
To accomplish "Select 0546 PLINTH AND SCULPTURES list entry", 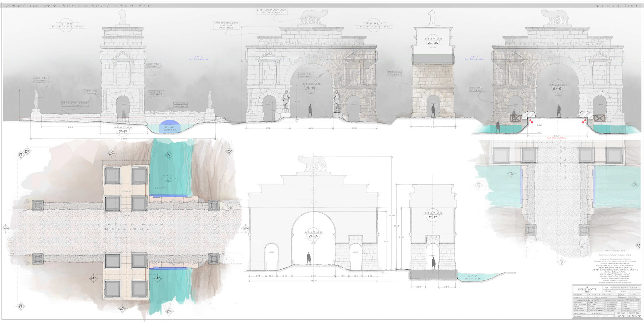I will coord(615,261).
